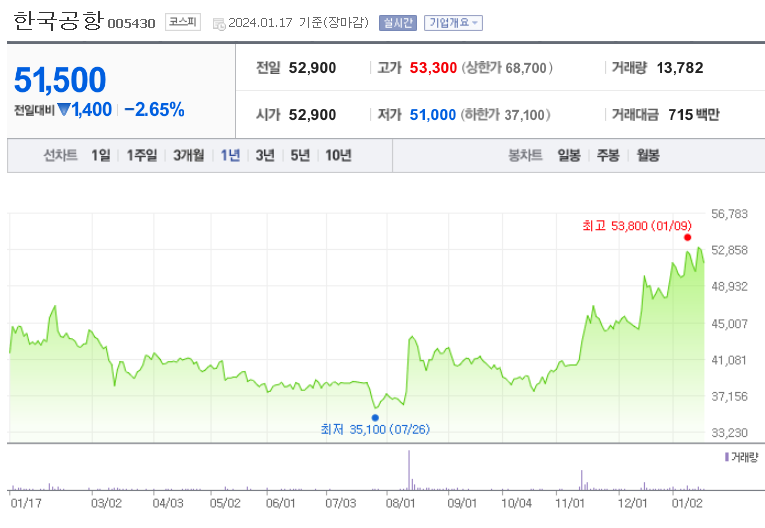This screenshot has width=765, height=528.
Task: Select the 5년 line chart period
Action: (300, 156)
